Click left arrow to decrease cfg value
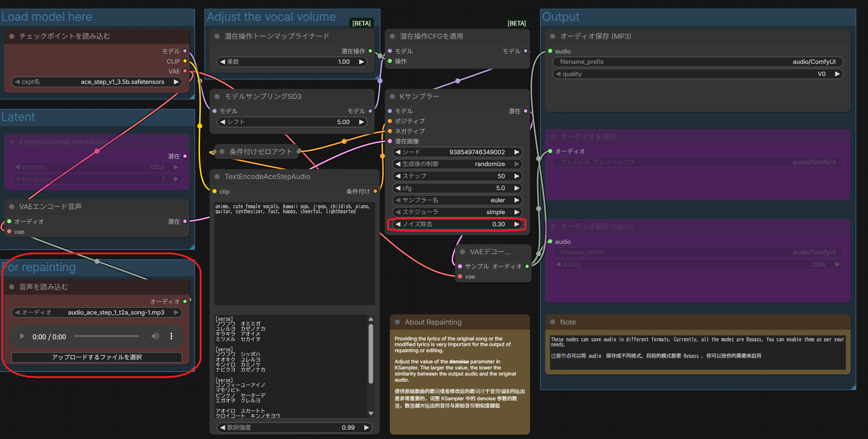Image resolution: width=868 pixels, height=439 pixels. point(398,188)
